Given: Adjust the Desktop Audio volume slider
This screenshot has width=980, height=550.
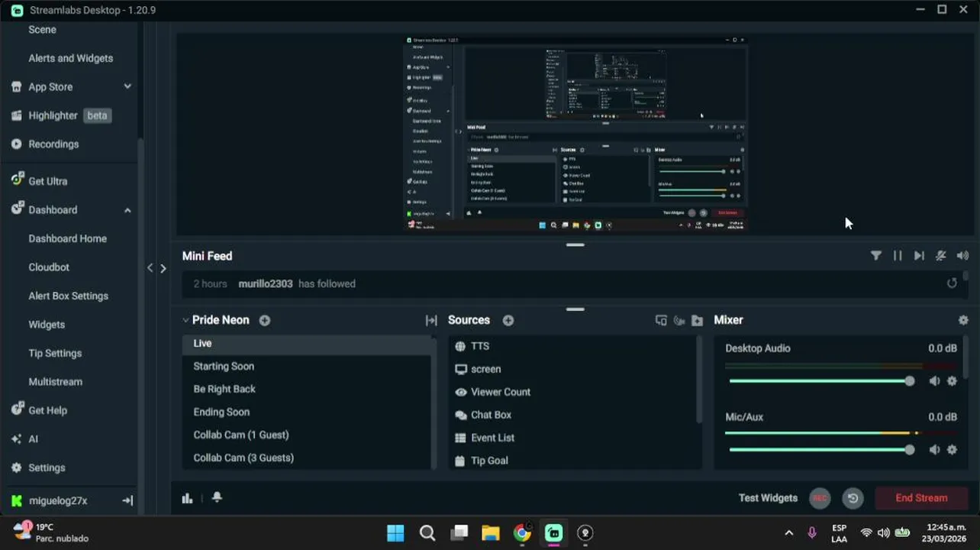Looking at the screenshot, I should [x=821, y=381].
